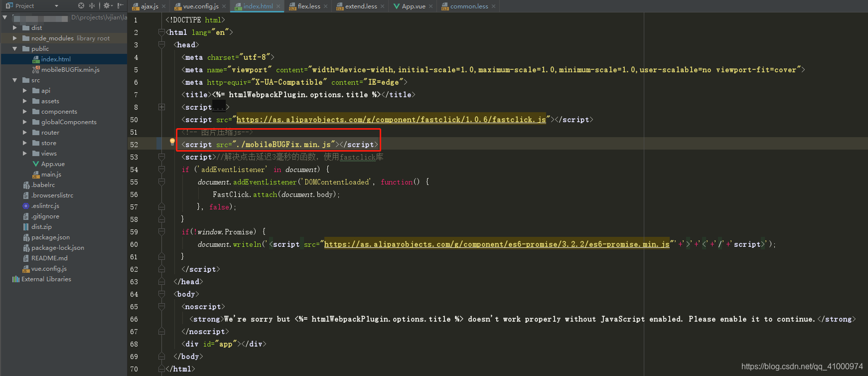Switch to the common.less tab

[469, 6]
